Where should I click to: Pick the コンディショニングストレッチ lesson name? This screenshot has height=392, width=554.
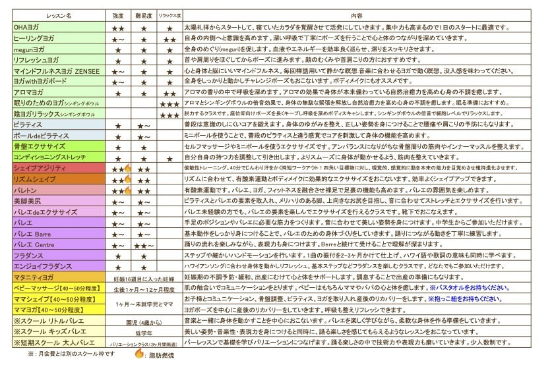coord(49,157)
